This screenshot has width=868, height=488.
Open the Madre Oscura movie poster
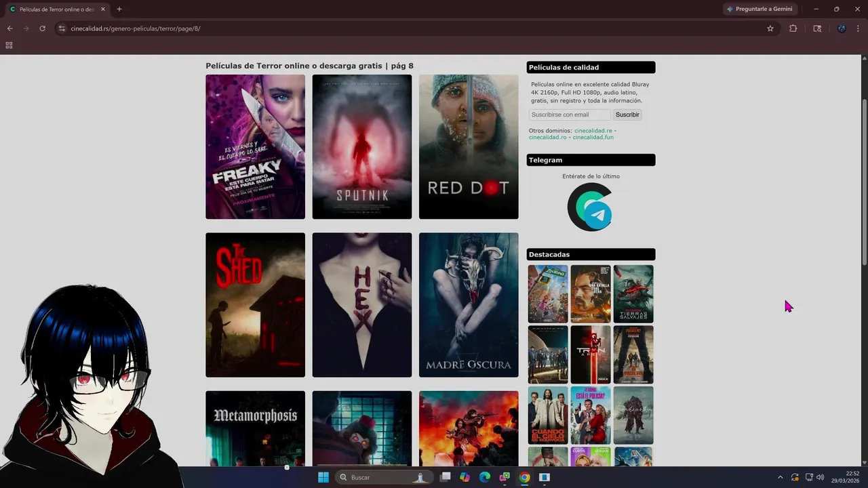(469, 305)
